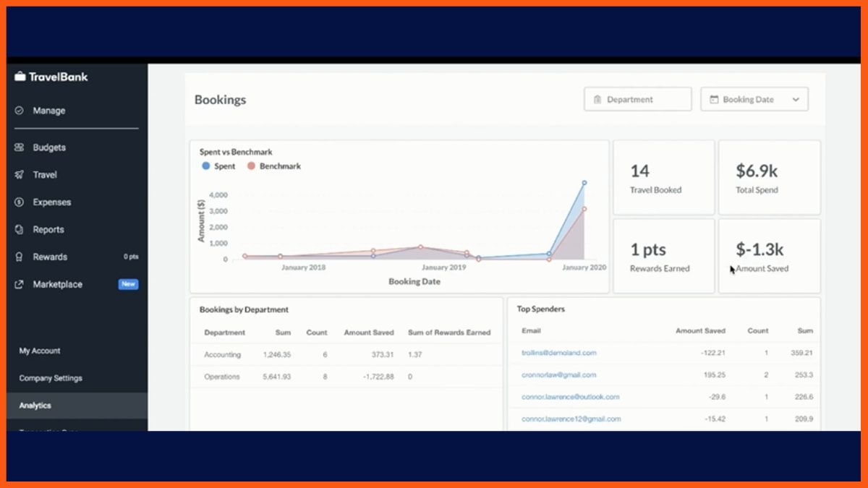Sort by Amount Saved in Top Spenders

[x=699, y=330]
